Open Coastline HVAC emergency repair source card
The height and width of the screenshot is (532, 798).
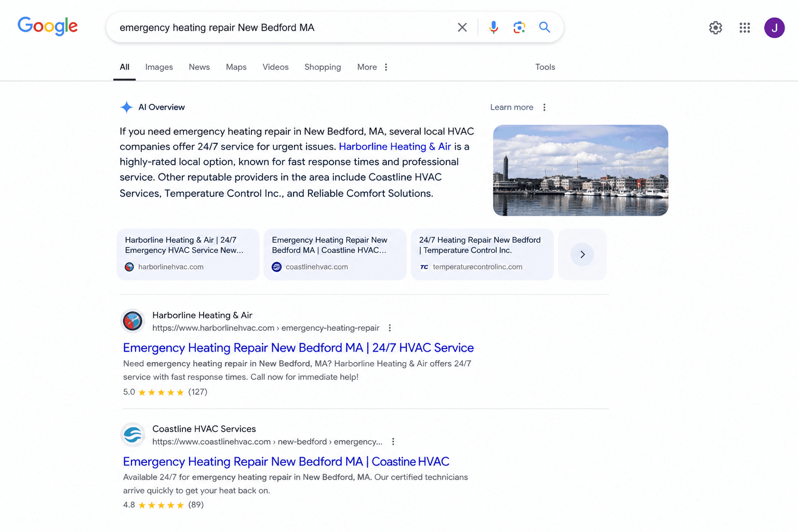click(x=335, y=254)
